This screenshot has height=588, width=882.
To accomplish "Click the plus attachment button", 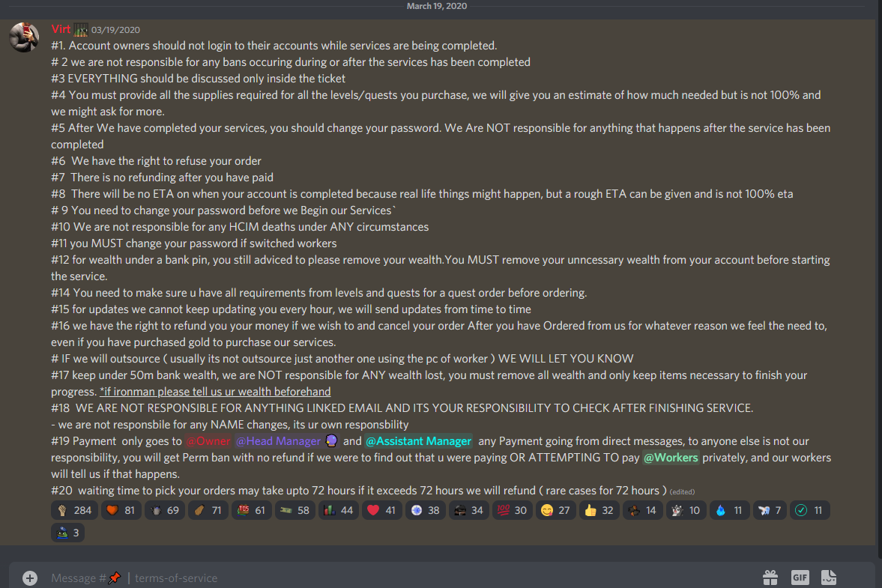I will (x=30, y=578).
